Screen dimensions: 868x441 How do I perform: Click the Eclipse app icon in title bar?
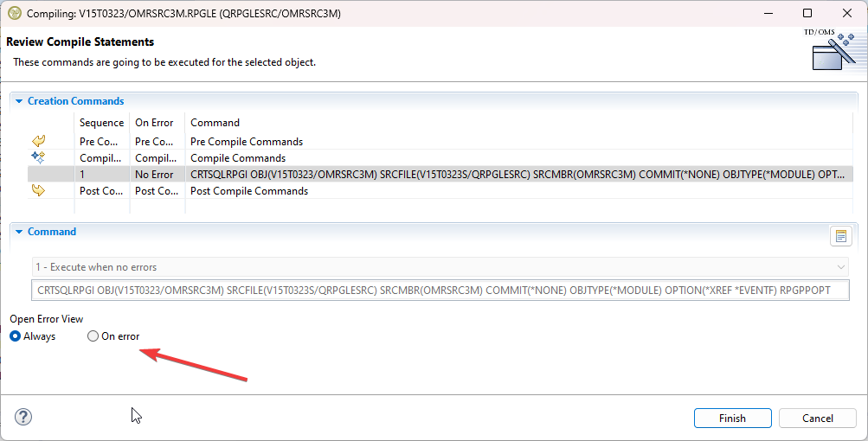point(14,13)
